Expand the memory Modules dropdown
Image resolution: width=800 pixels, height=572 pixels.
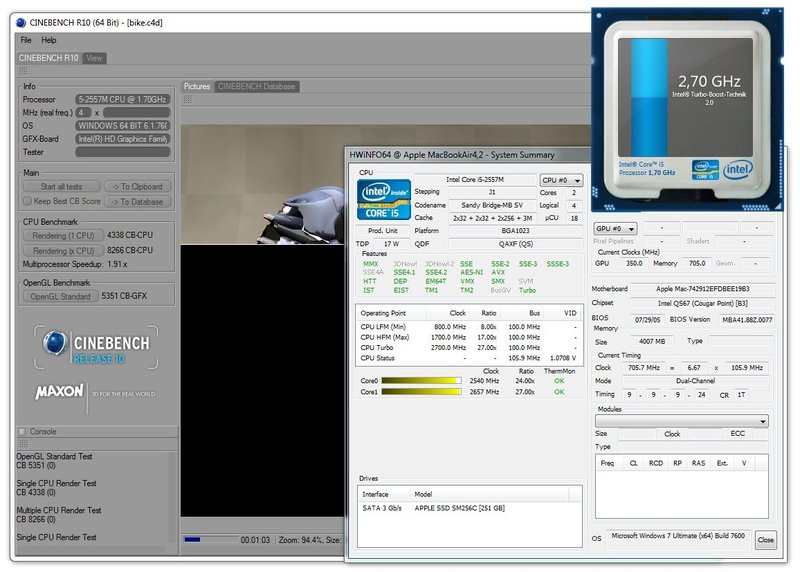[x=682, y=421]
